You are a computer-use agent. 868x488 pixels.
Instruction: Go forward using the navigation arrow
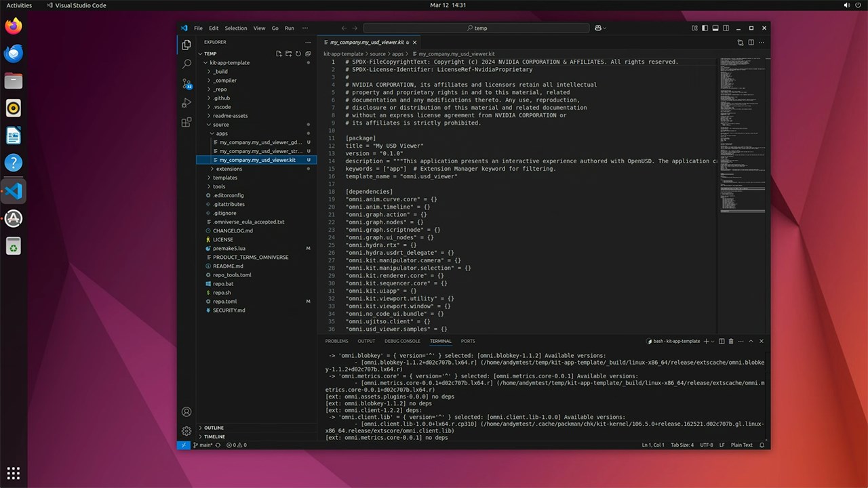tap(355, 28)
